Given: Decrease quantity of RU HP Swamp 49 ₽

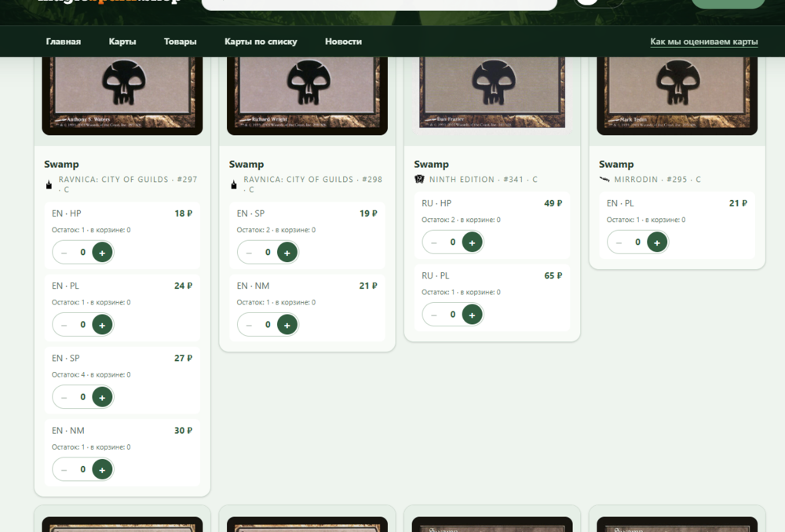Looking at the screenshot, I should pyautogui.click(x=434, y=242).
